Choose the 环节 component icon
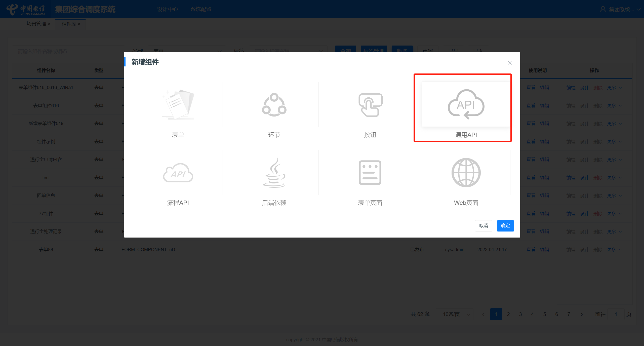 (x=274, y=104)
